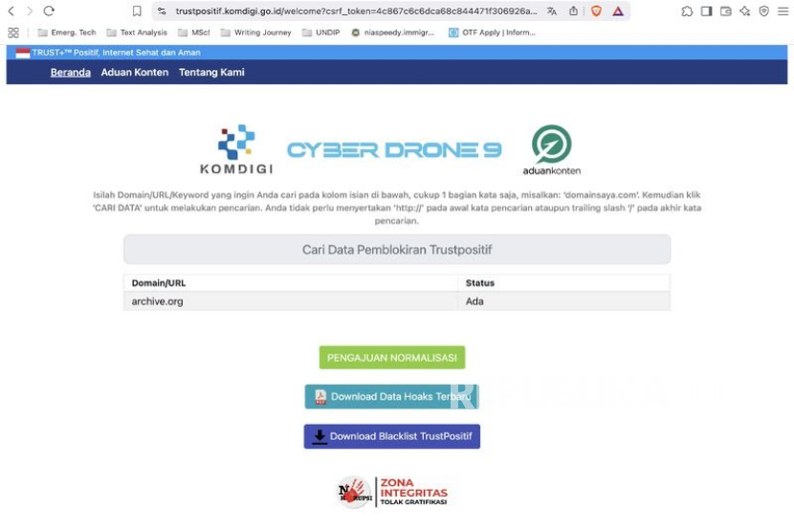Go to the Beranda menu item

click(x=71, y=73)
